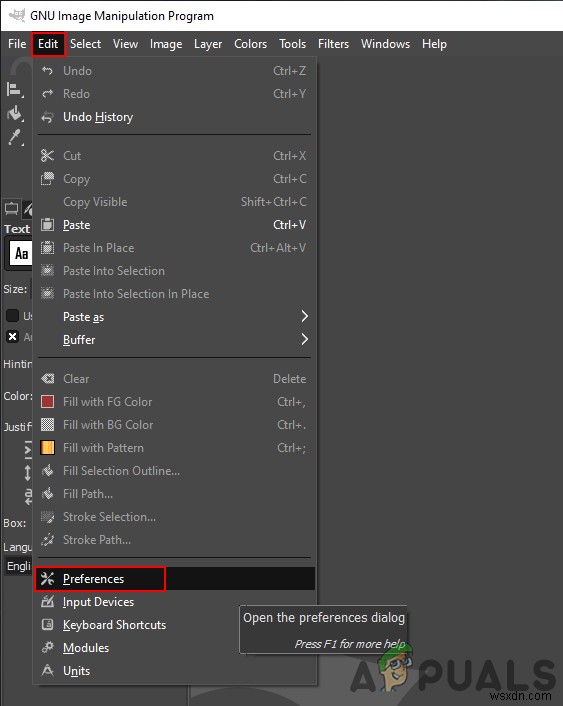The width and height of the screenshot is (563, 706).
Task: Expand the Buffer submenu
Action: point(174,339)
